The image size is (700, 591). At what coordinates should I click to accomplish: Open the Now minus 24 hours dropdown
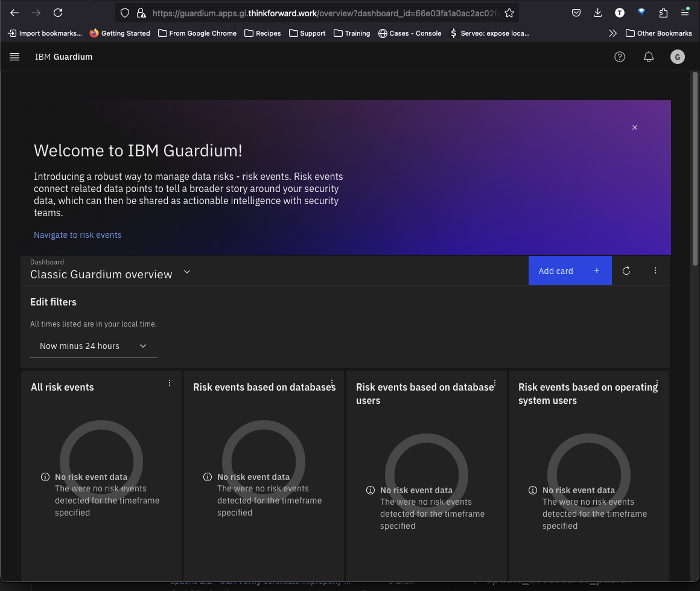94,346
